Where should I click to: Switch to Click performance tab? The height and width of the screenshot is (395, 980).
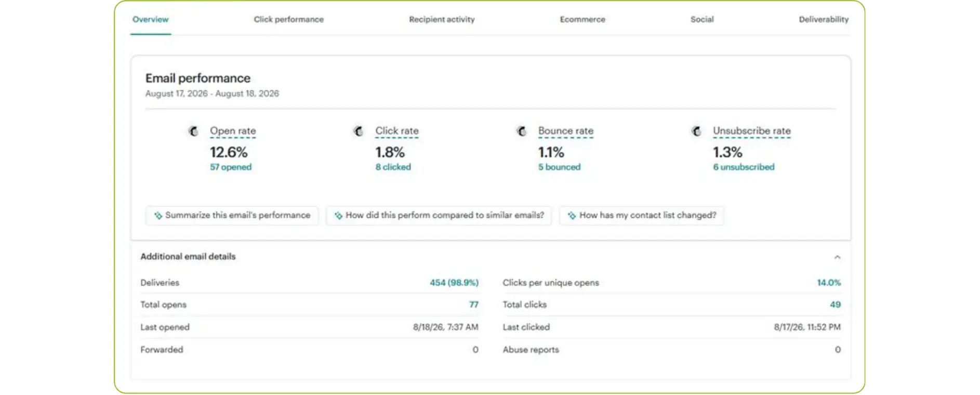(288, 19)
